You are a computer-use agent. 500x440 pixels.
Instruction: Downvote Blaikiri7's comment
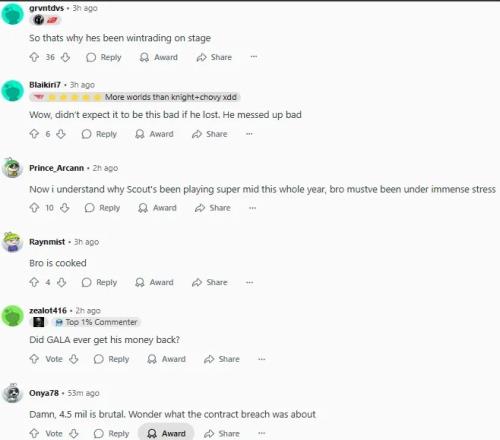click(61, 134)
